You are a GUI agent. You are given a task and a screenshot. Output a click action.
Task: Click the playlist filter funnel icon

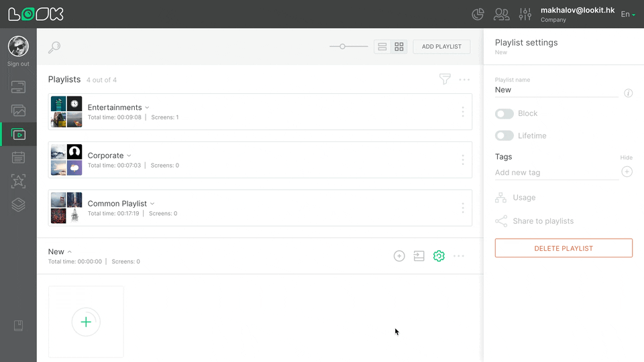(x=445, y=79)
